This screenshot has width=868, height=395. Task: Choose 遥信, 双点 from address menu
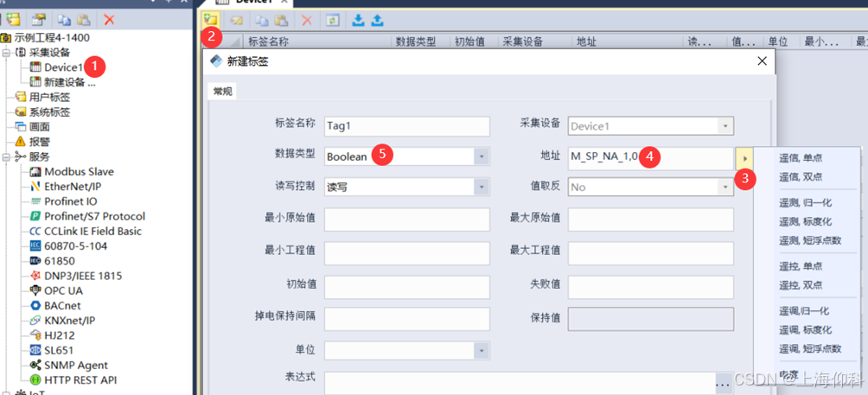801,177
